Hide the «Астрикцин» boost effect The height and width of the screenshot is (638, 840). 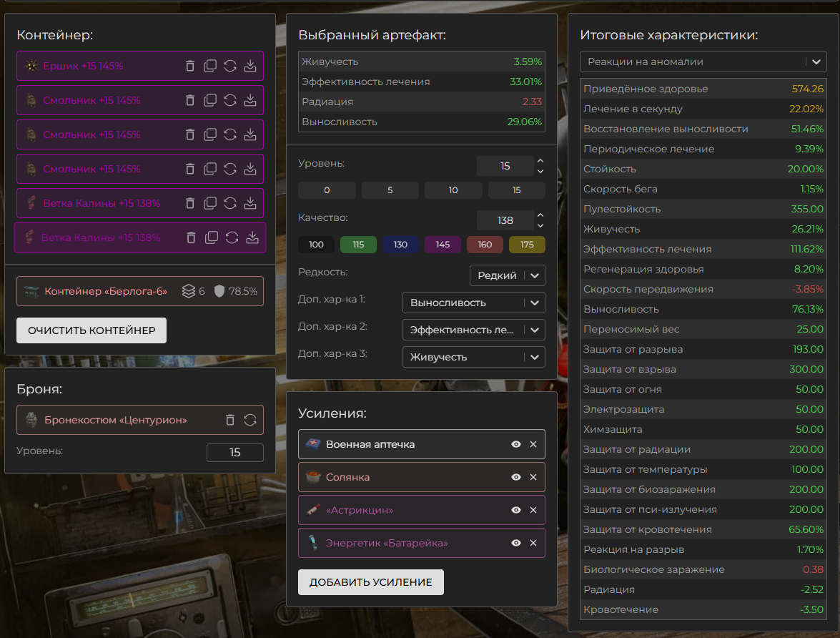tap(515, 510)
